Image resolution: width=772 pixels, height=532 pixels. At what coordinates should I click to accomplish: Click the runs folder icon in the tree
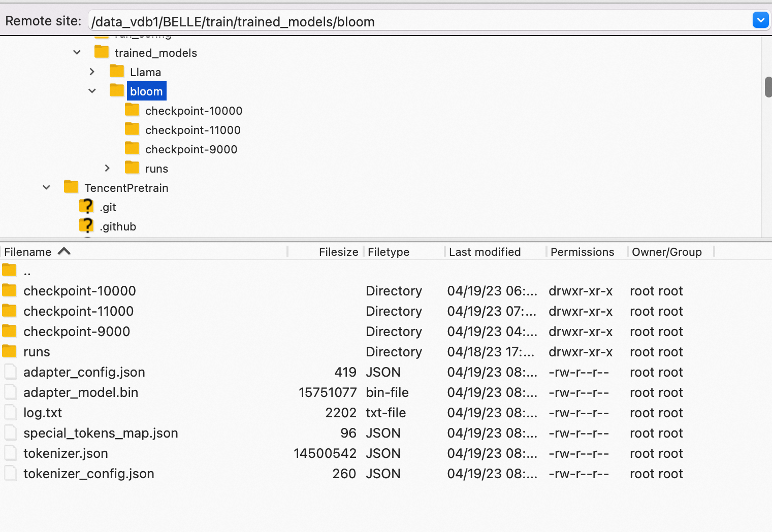[x=132, y=168]
